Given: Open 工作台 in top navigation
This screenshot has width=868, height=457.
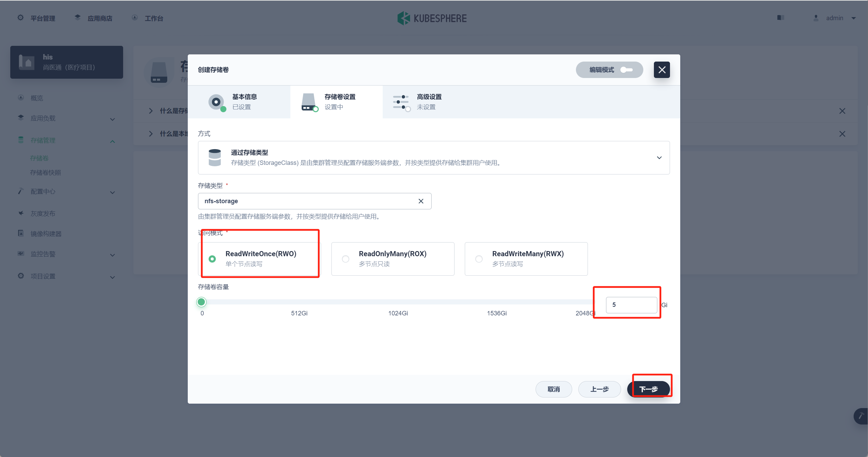Looking at the screenshot, I should [x=154, y=18].
